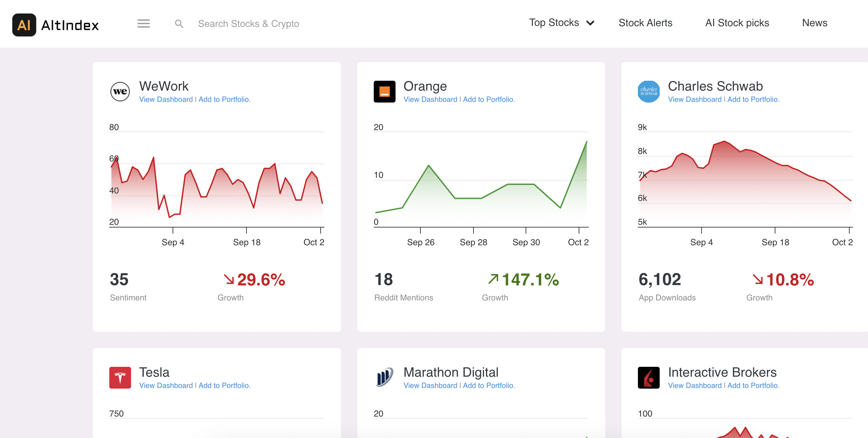The height and width of the screenshot is (438, 868).
Task: Click the Marathon Digital logo
Action: tap(385, 377)
